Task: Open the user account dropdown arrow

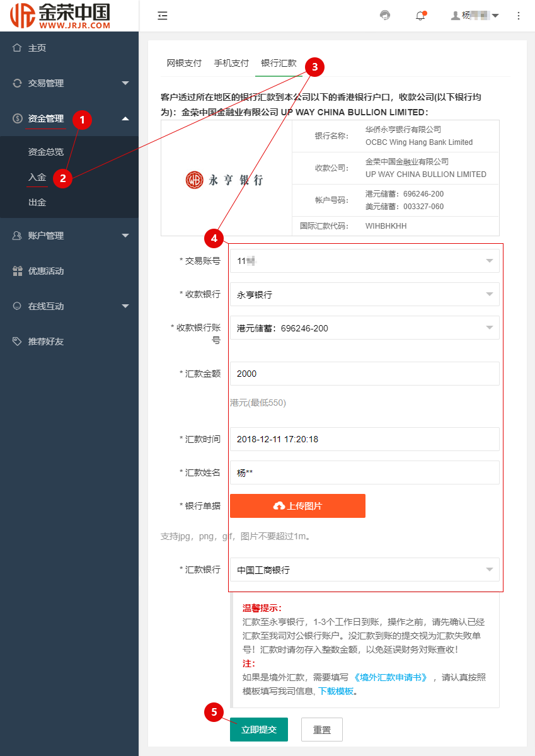Action: tap(495, 16)
